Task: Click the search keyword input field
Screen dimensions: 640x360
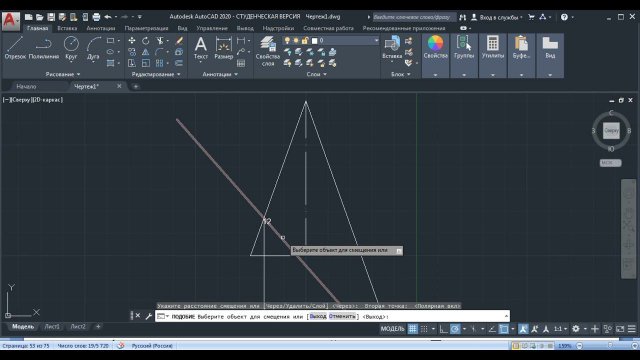Action: [414, 17]
